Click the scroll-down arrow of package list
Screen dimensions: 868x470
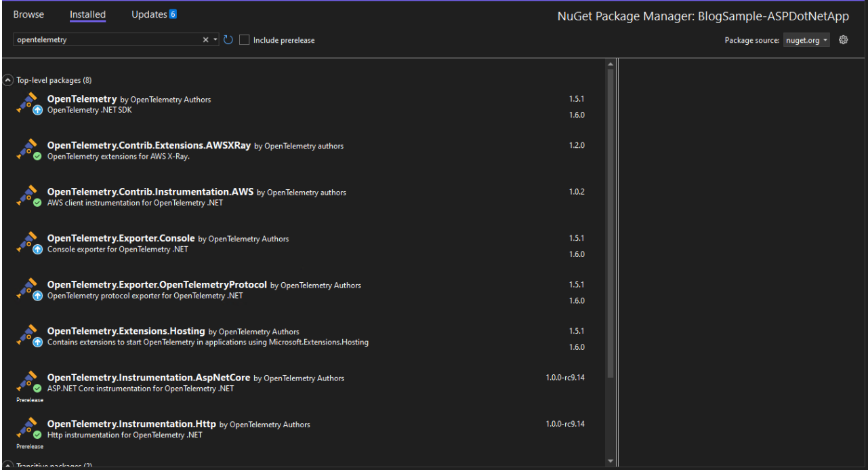click(611, 461)
